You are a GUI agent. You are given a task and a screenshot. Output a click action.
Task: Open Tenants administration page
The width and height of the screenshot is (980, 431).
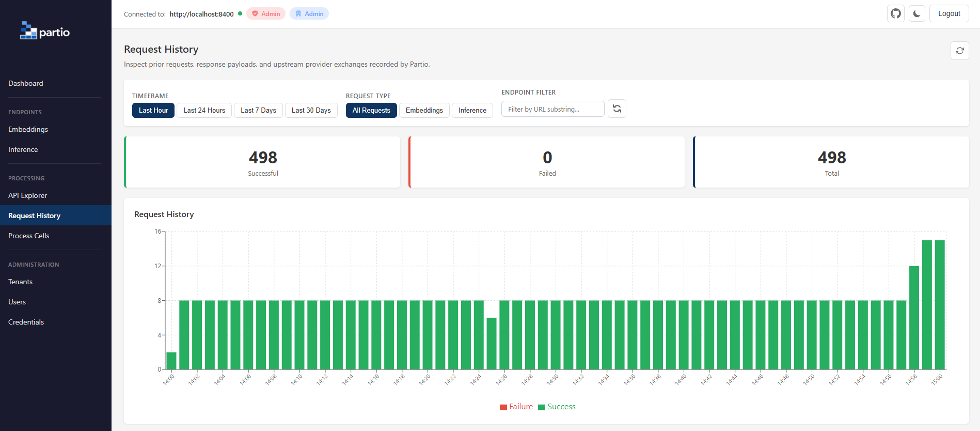coord(56,282)
